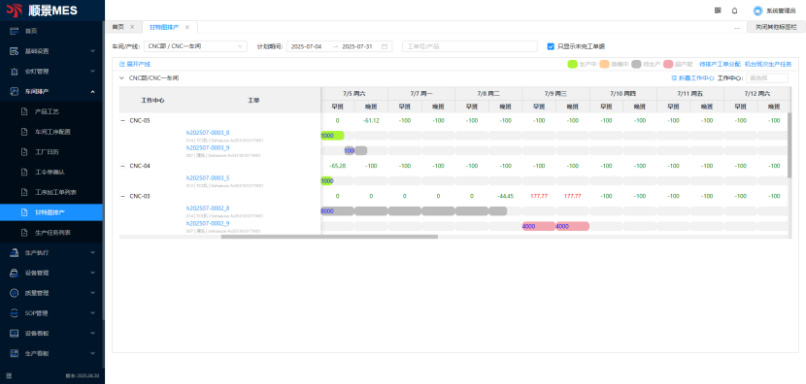The image size is (806, 384).
Task: Collapse the CNC部/CNC一车间 section chevron
Action: (122, 78)
